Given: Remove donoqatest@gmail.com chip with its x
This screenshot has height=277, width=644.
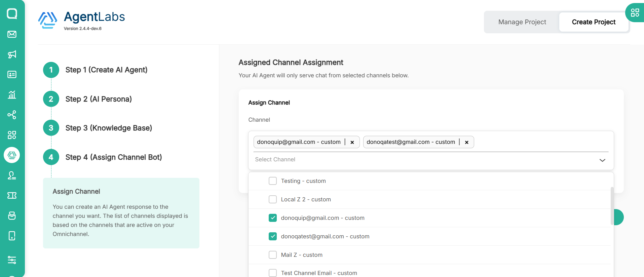Looking at the screenshot, I should coord(466,142).
